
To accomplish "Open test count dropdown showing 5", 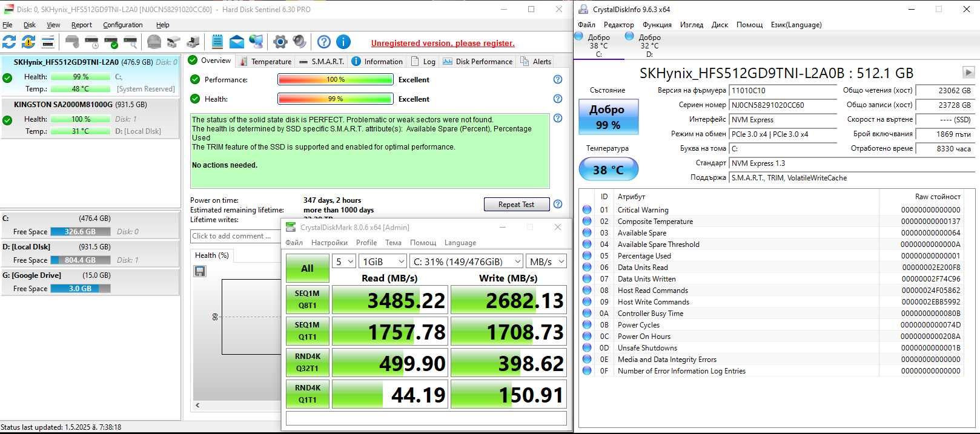I will point(345,261).
